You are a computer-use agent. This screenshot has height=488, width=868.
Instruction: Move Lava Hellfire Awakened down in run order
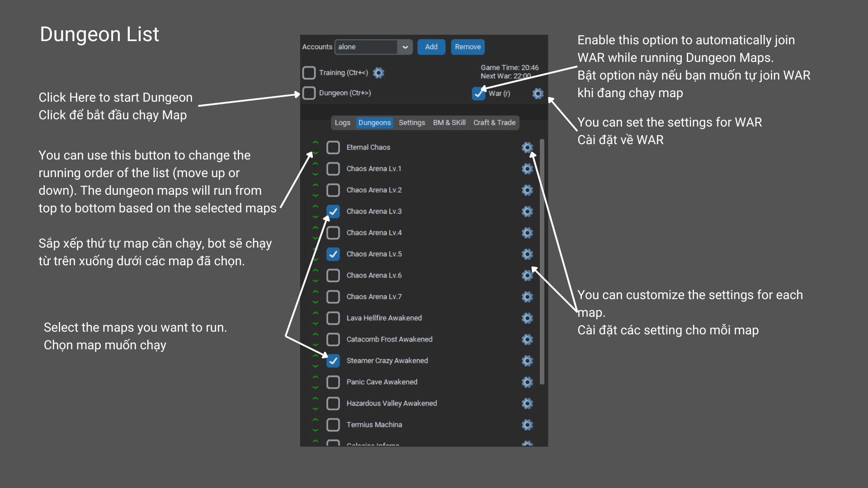[x=316, y=324]
